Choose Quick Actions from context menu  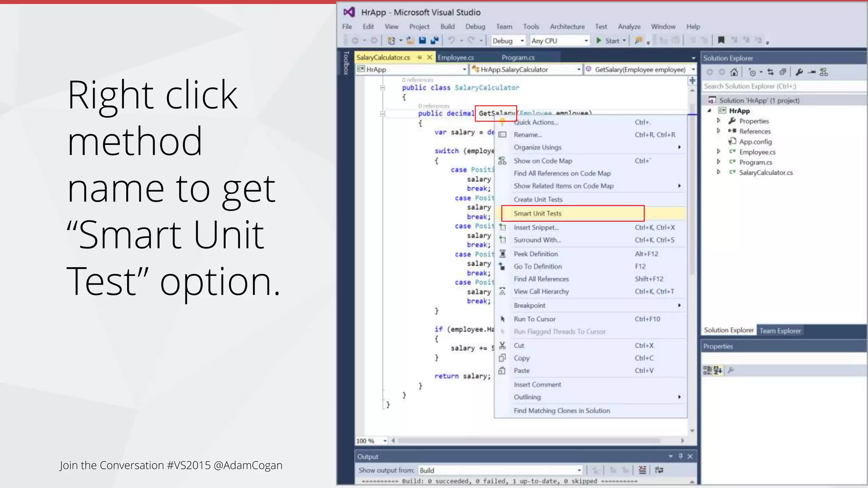tap(592, 122)
